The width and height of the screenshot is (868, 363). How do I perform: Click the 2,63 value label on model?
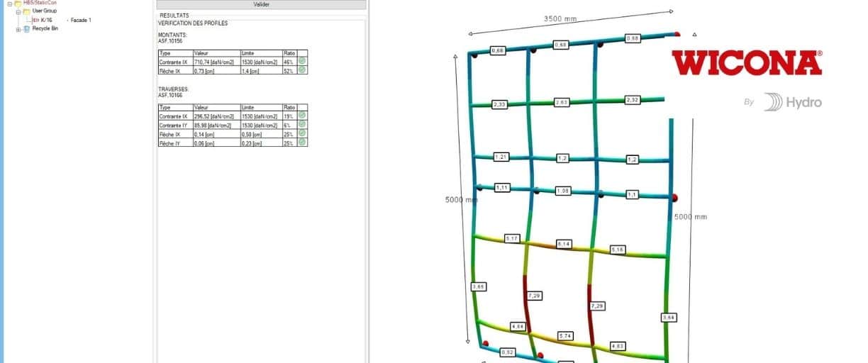click(563, 102)
